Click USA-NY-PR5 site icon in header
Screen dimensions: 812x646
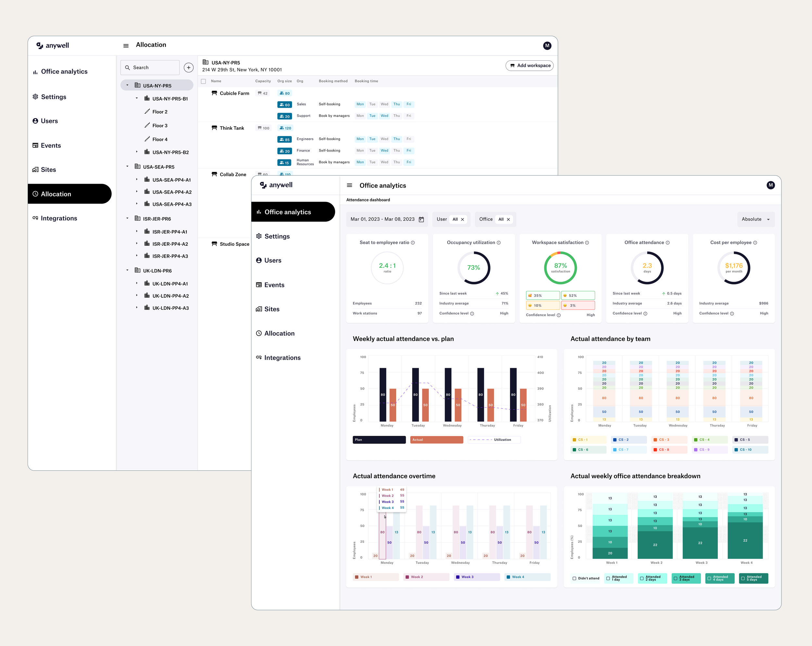pos(205,62)
